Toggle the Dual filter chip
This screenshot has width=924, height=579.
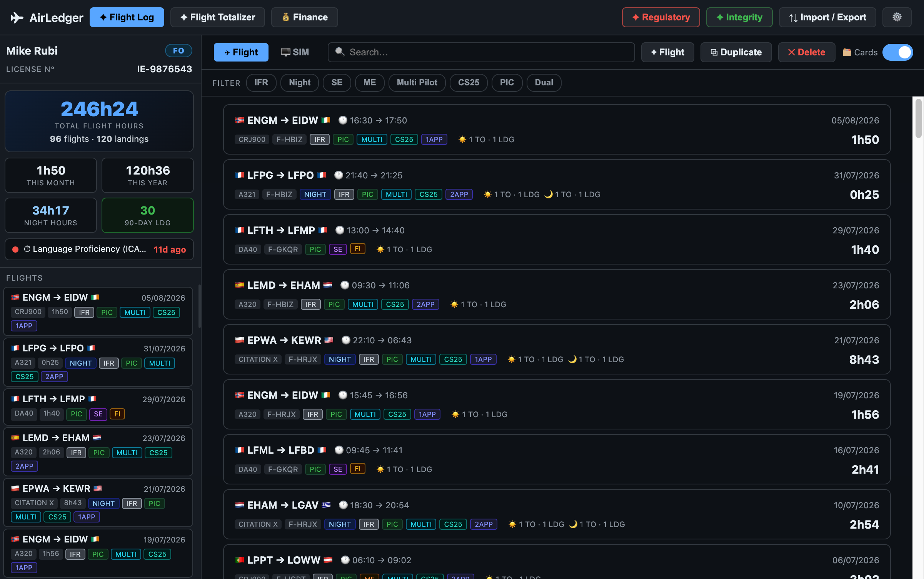[544, 83]
